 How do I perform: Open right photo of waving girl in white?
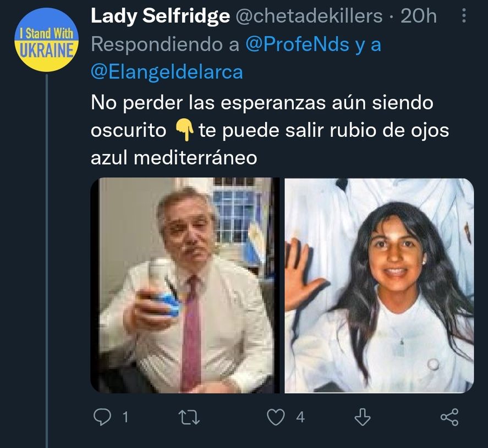point(379,285)
